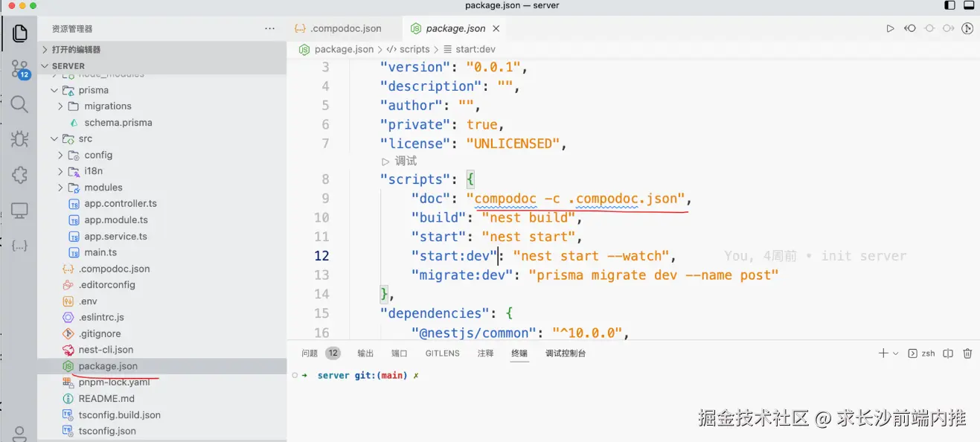Run the file with the play icon
This screenshot has width=980, height=442.
890,28
